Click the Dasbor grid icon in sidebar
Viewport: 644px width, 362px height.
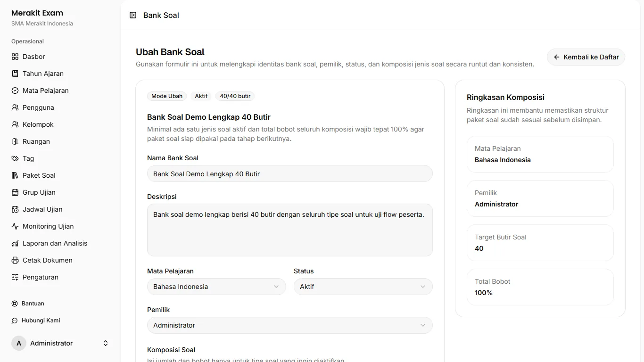pos(15,57)
